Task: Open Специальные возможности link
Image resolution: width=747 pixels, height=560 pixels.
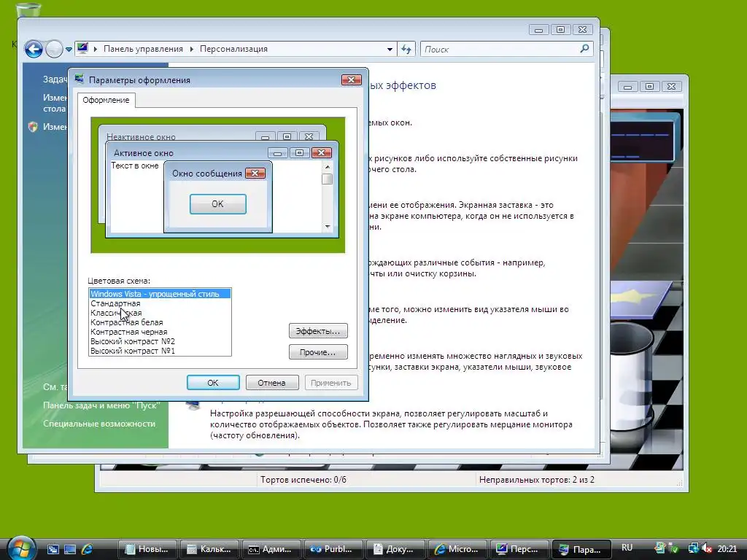Action: 99,424
